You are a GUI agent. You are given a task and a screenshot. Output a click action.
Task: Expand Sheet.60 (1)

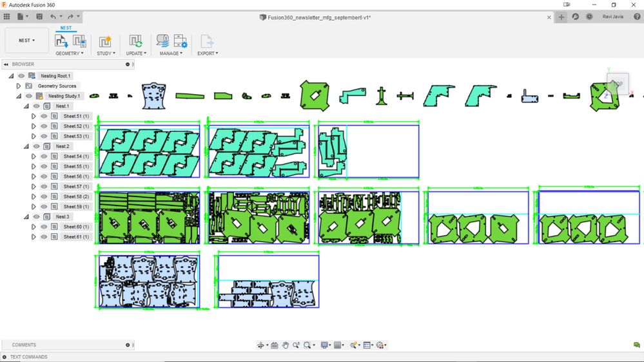click(x=34, y=227)
